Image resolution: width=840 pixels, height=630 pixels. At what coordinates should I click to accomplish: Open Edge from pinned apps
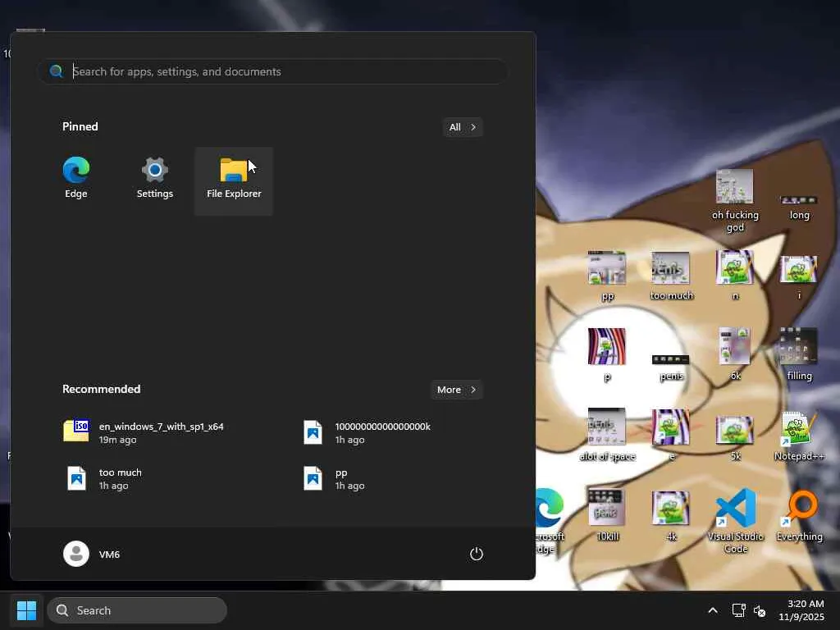pyautogui.click(x=76, y=179)
